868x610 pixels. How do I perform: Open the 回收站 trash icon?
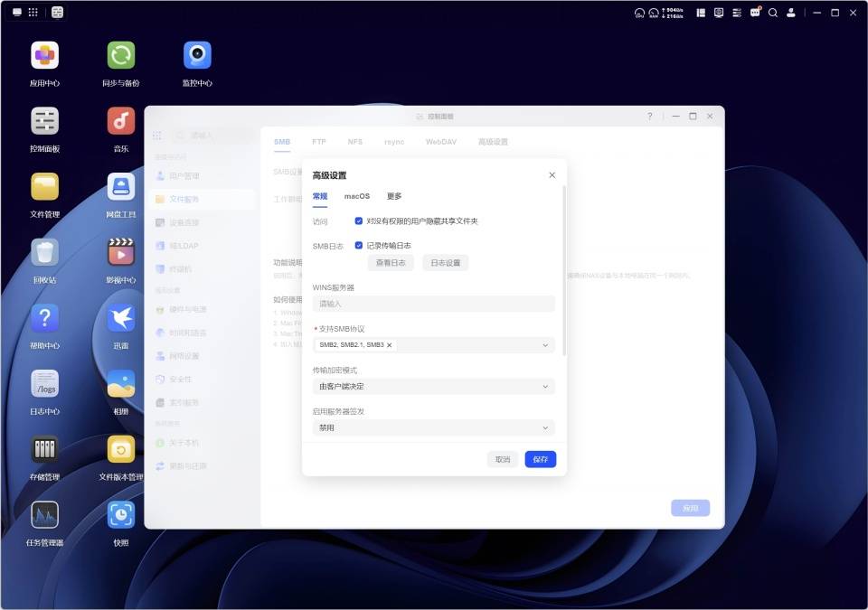point(45,252)
